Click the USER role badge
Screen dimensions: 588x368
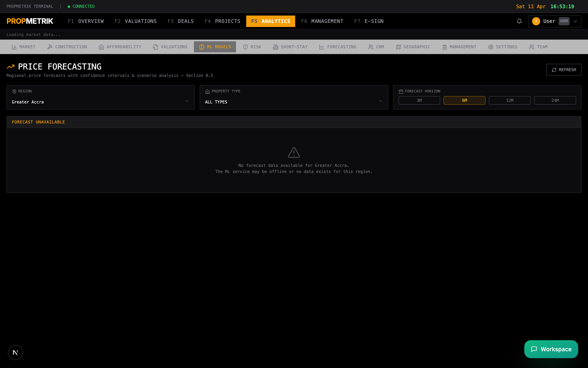tap(564, 21)
